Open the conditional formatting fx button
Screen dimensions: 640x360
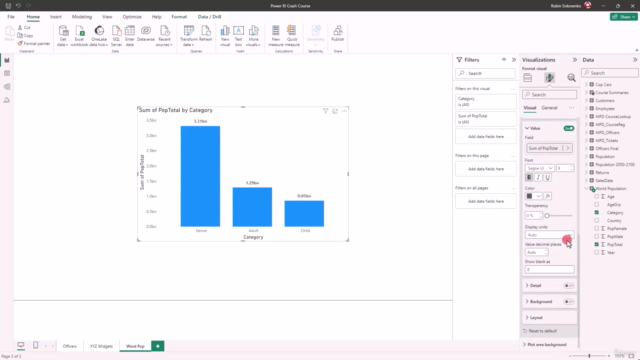[x=548, y=196]
